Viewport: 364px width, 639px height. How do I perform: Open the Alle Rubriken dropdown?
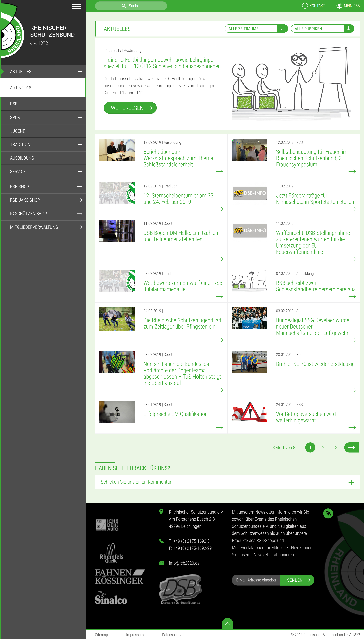pyautogui.click(x=323, y=29)
